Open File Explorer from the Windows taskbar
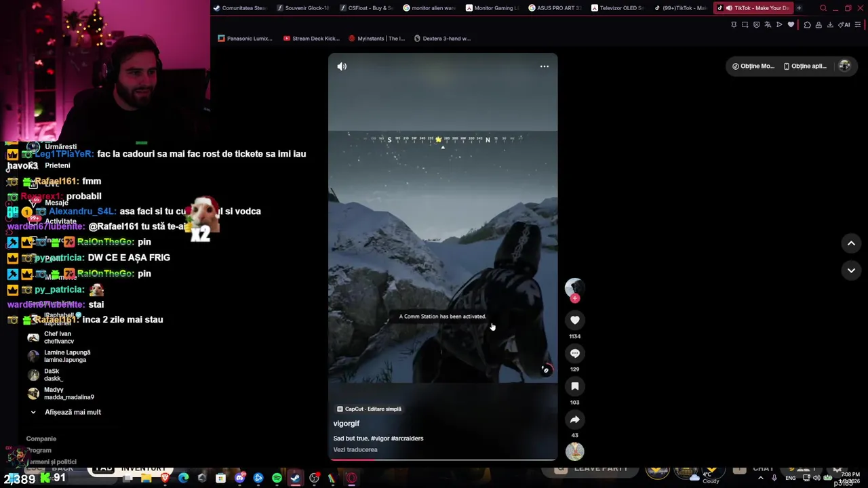868x488 pixels. click(x=146, y=478)
